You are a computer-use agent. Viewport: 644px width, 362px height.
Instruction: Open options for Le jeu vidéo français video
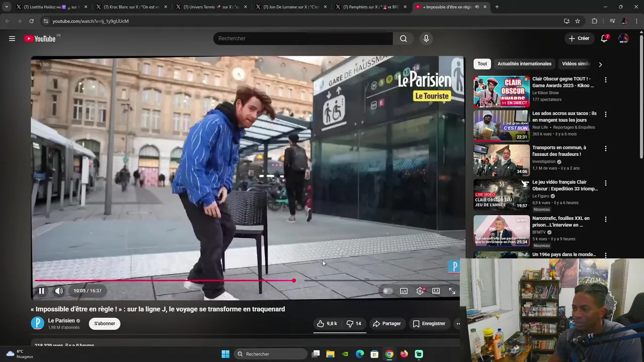(606, 183)
